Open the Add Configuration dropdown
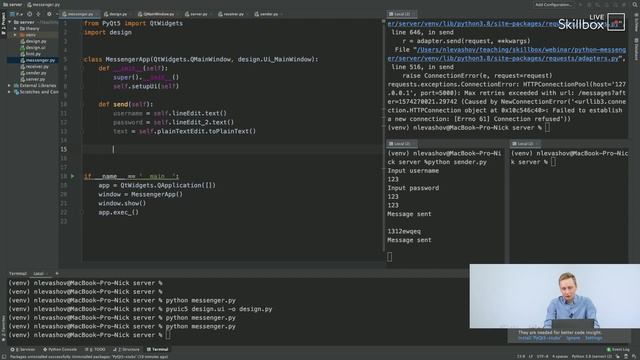640x360 pixels. coord(553,4)
